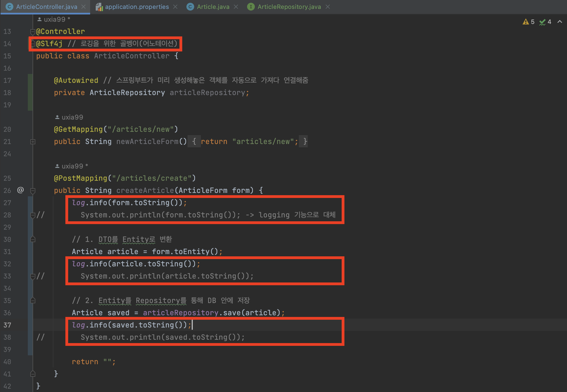The width and height of the screenshot is (567, 392).
Task: Click the application.properties file icon
Action: (x=99, y=7)
